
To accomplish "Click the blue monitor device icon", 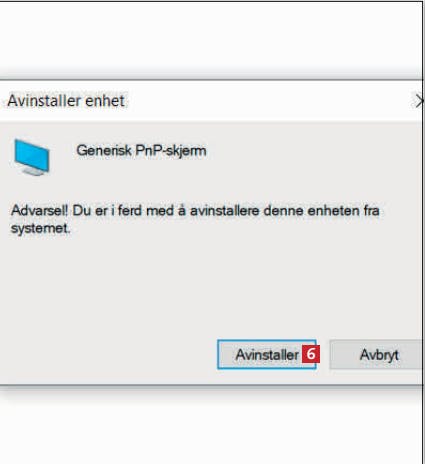I will pyautogui.click(x=32, y=157).
